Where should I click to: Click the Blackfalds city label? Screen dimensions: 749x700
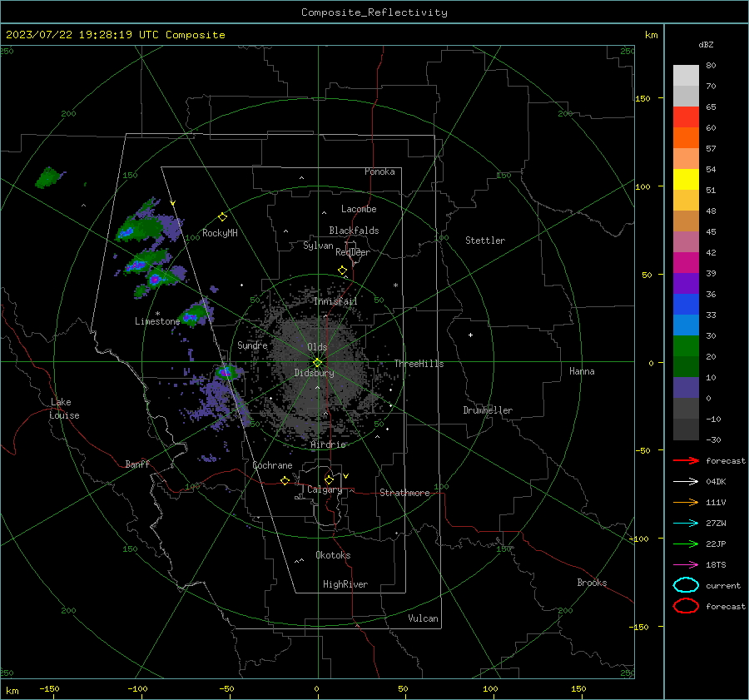point(354,231)
